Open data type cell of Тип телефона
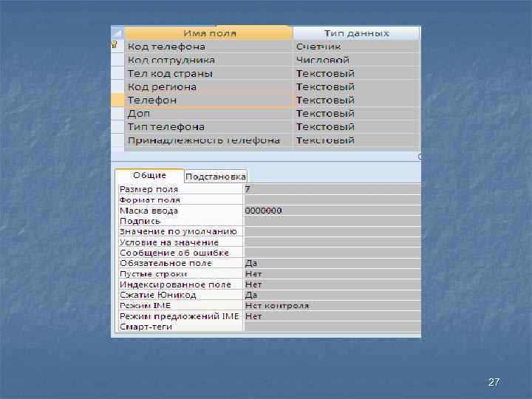The image size is (532, 399). tap(356, 126)
